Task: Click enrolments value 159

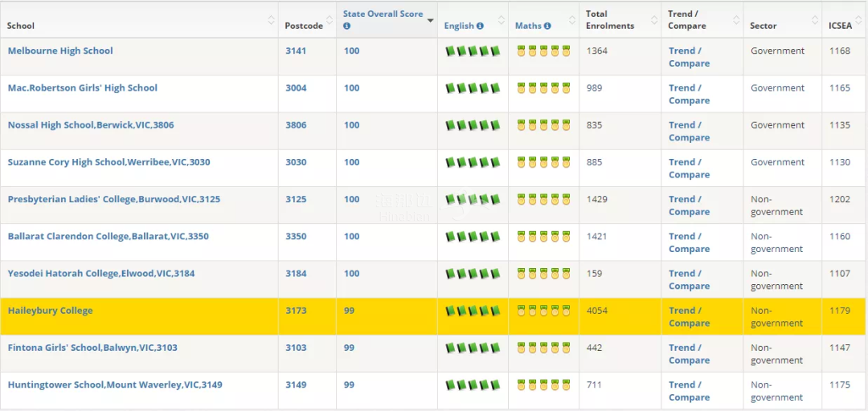Action: point(595,273)
